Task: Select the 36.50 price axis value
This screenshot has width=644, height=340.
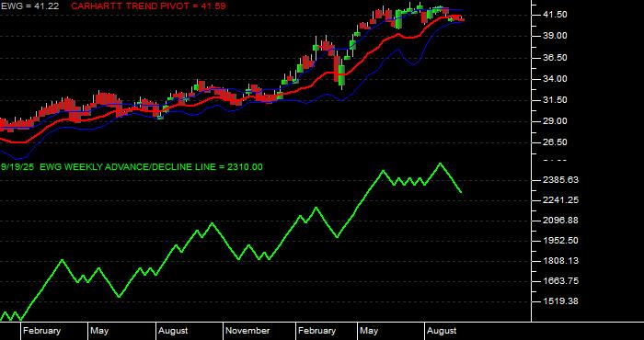Action: (x=555, y=58)
